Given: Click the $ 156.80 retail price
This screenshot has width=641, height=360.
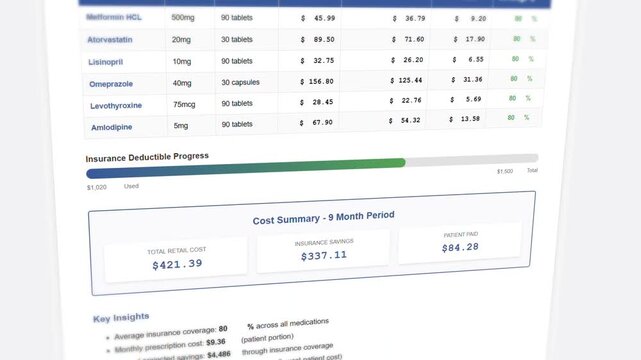Looking at the screenshot, I should pyautogui.click(x=316, y=81).
